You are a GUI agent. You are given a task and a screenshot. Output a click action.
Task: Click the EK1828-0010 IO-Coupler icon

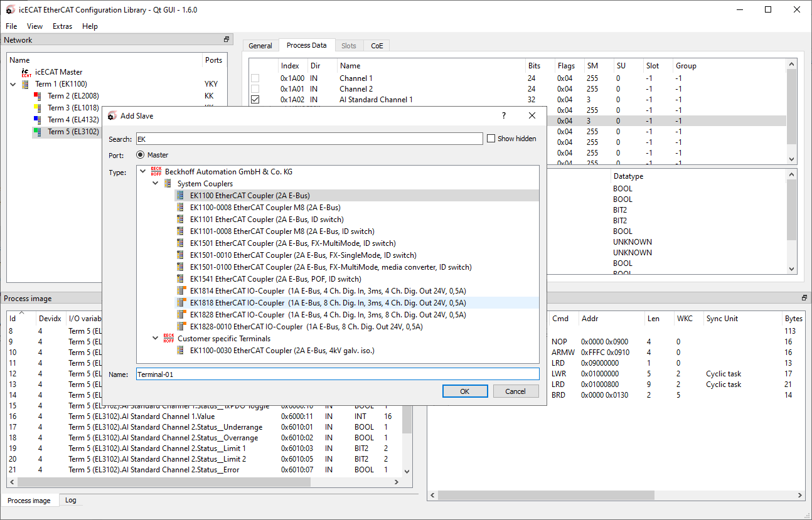pyautogui.click(x=181, y=327)
